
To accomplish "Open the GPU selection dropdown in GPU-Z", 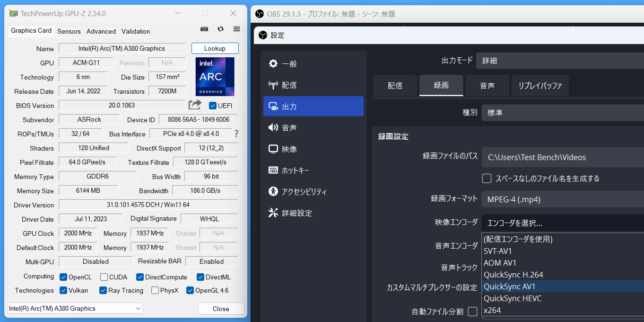I will 75,308.
